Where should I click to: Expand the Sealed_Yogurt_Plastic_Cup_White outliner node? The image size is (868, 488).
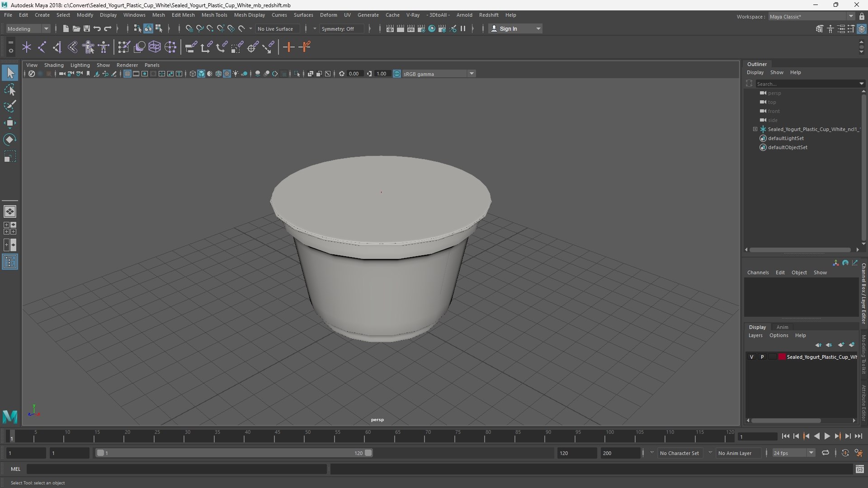point(755,129)
